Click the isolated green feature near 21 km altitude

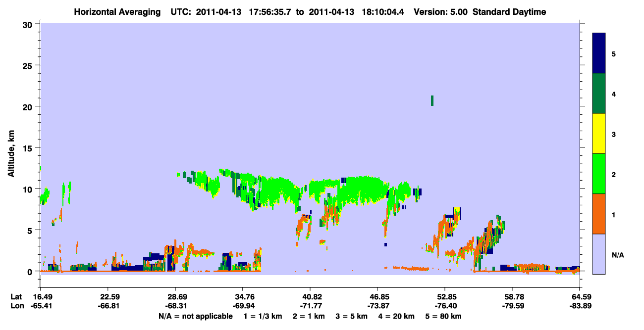coord(432,100)
